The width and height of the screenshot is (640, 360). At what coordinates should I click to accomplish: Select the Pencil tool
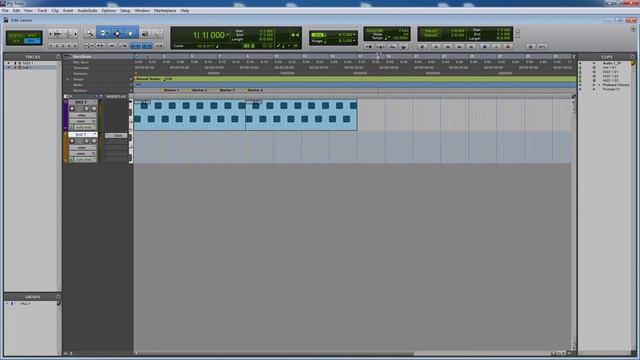157,33
